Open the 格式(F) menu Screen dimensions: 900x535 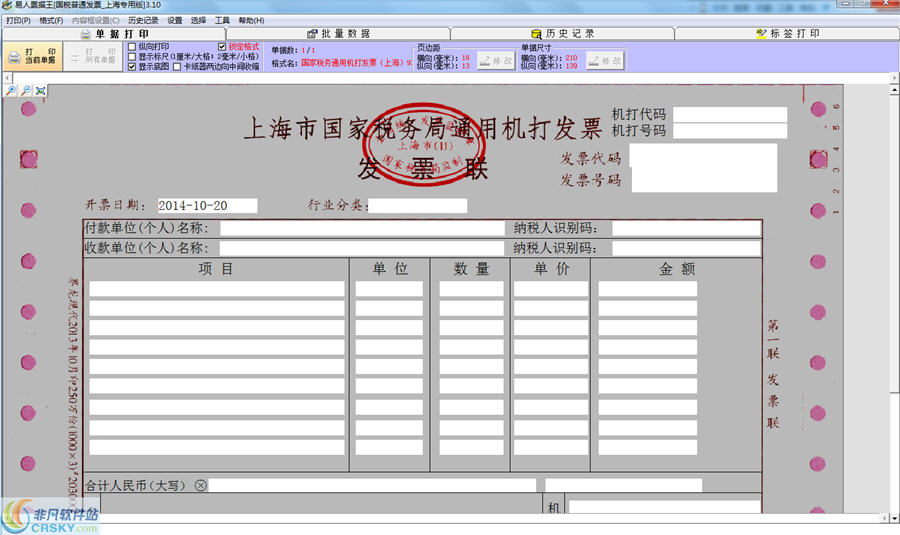coord(51,20)
